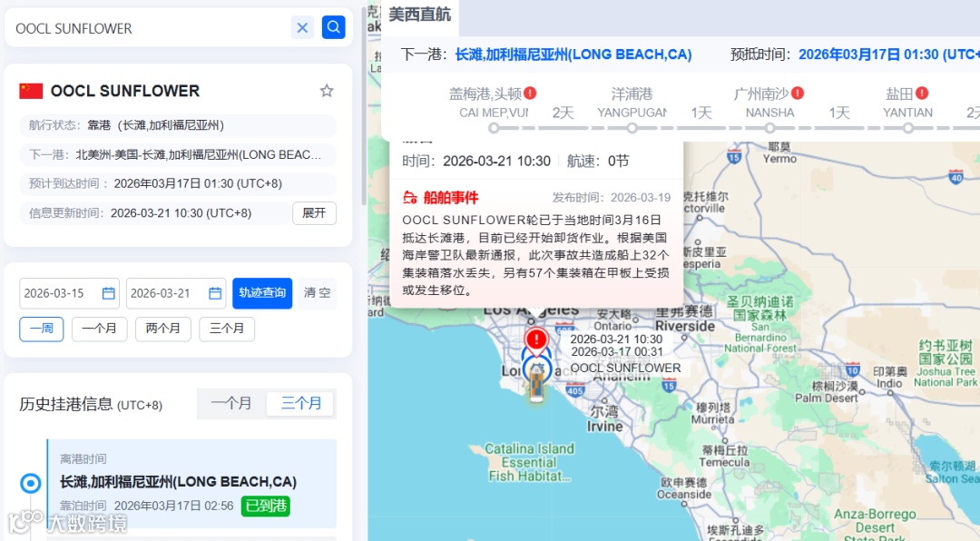Screen dimensions: 980x541
Task: Click the 航行状态 靠港 status row
Action: click(178, 125)
